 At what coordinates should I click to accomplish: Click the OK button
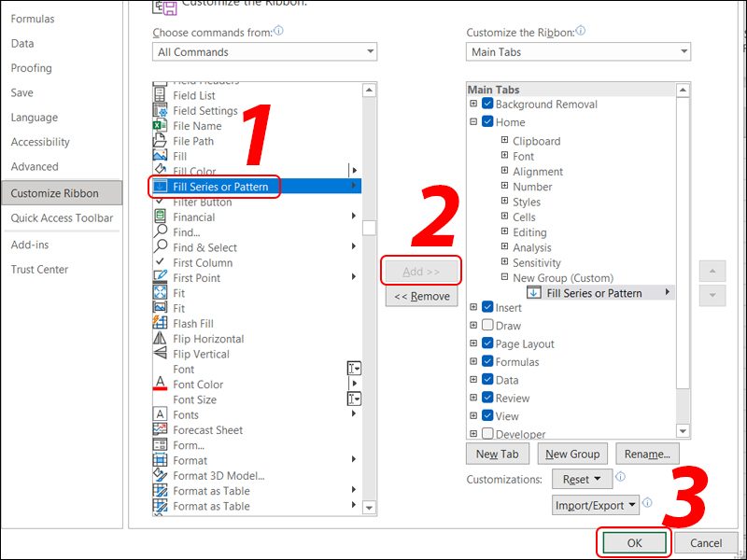tap(634, 543)
